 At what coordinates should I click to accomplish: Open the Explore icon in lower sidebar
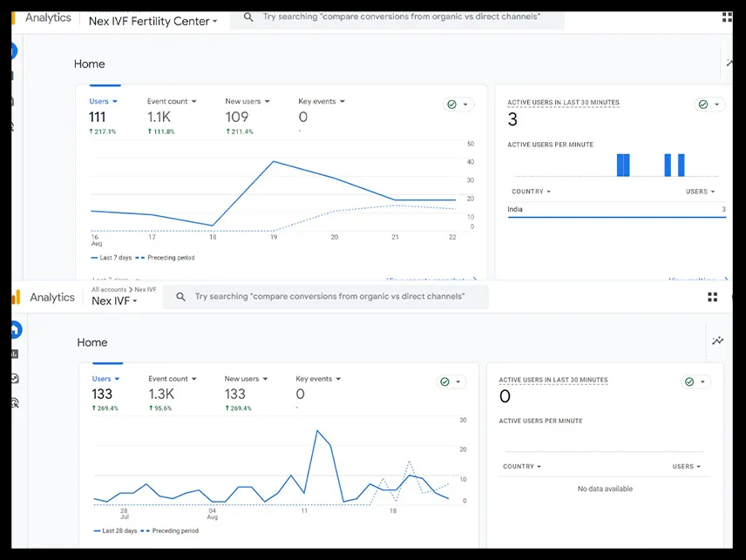[15, 378]
